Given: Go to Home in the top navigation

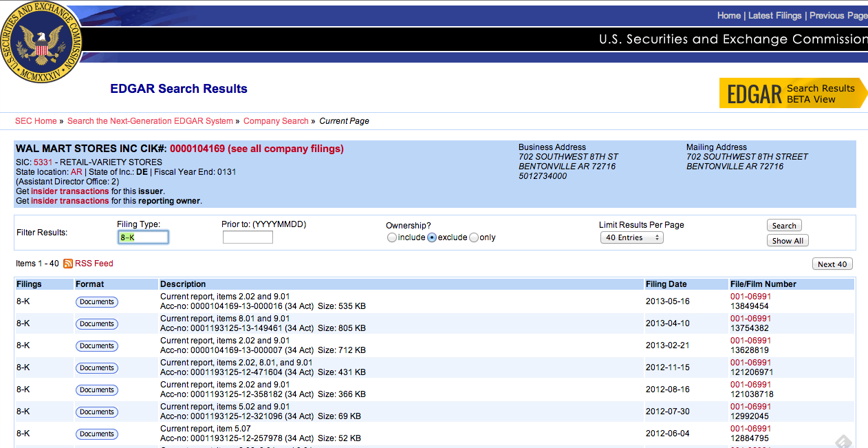Looking at the screenshot, I should (729, 15).
